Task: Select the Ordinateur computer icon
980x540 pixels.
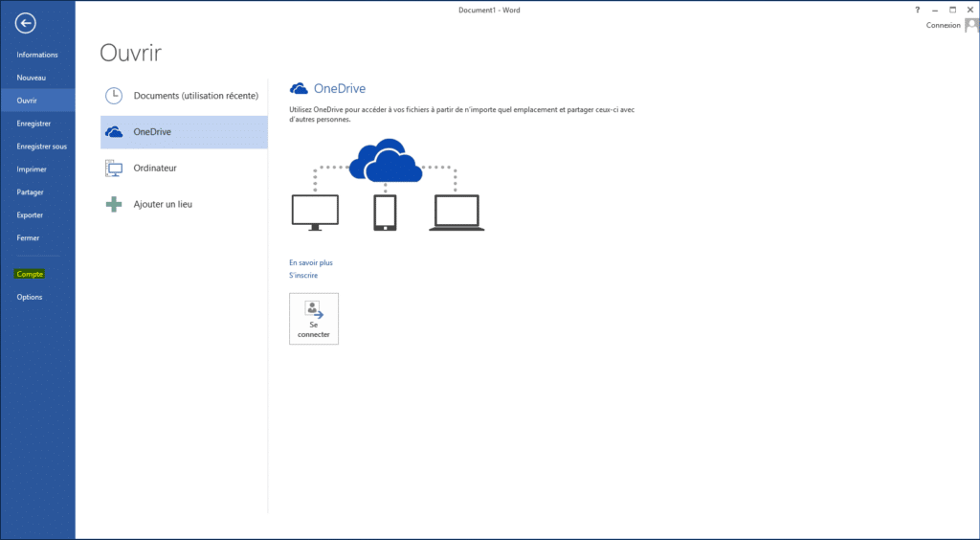Action: click(114, 169)
